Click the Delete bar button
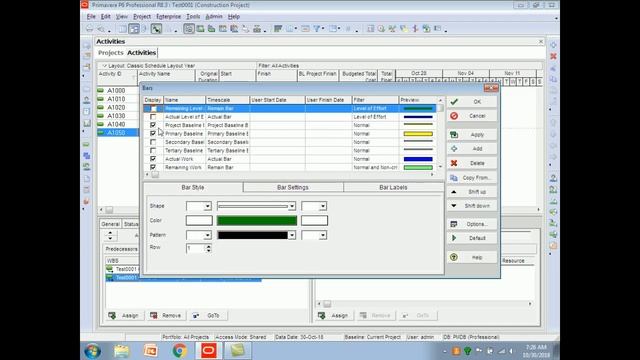 coord(472,163)
